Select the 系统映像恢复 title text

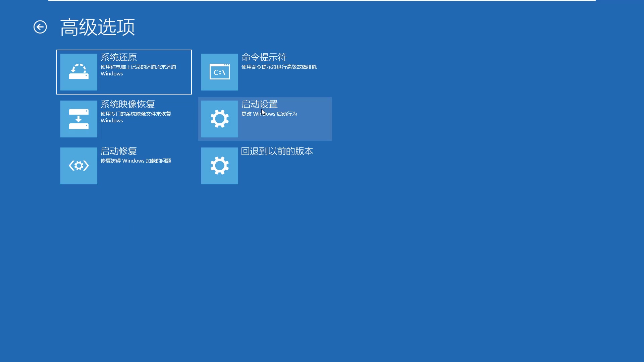[x=128, y=104]
